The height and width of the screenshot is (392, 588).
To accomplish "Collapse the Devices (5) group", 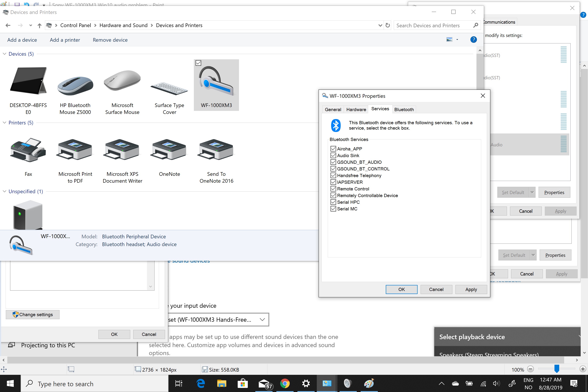I will click(x=5, y=54).
